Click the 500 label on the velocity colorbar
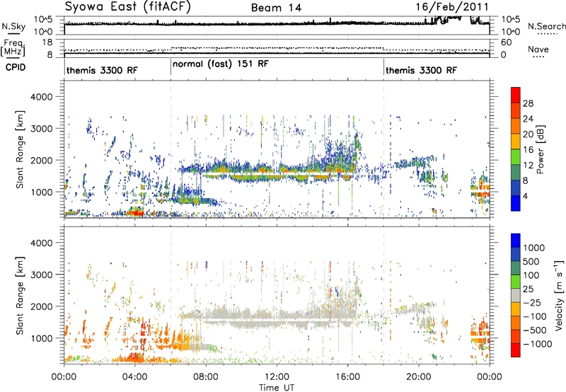566x392 pixels. tap(533, 261)
